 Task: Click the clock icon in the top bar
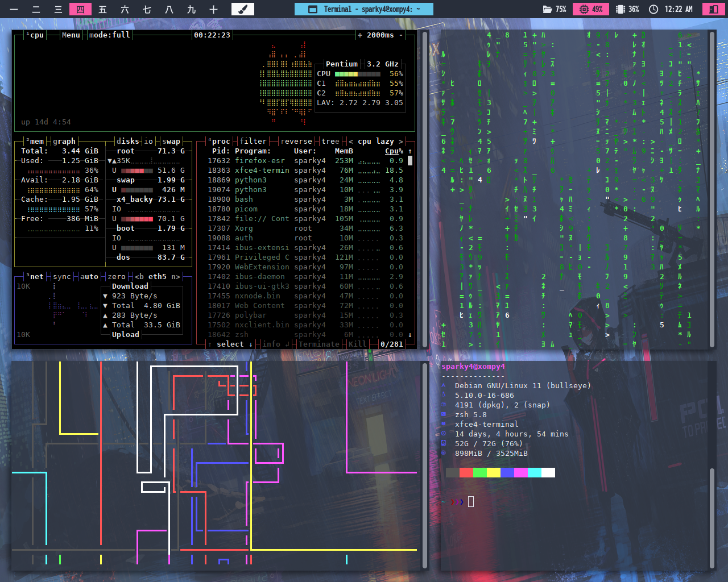tap(653, 9)
